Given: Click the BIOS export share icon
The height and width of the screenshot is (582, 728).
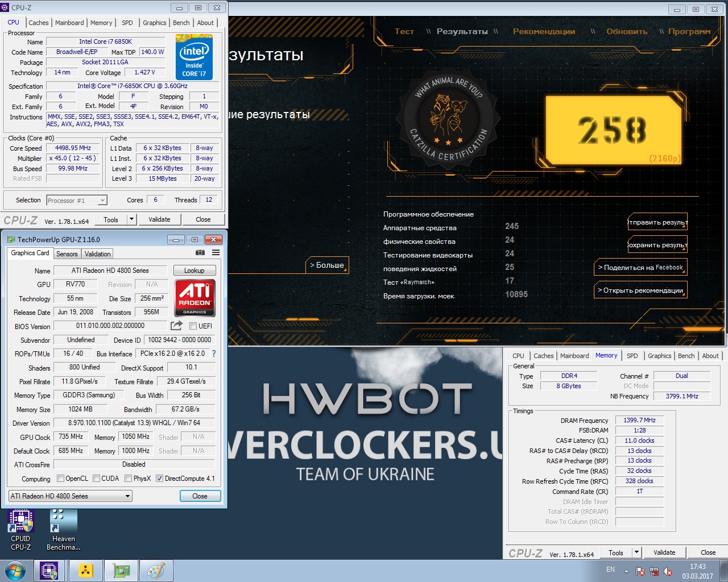Looking at the screenshot, I should click(x=176, y=326).
